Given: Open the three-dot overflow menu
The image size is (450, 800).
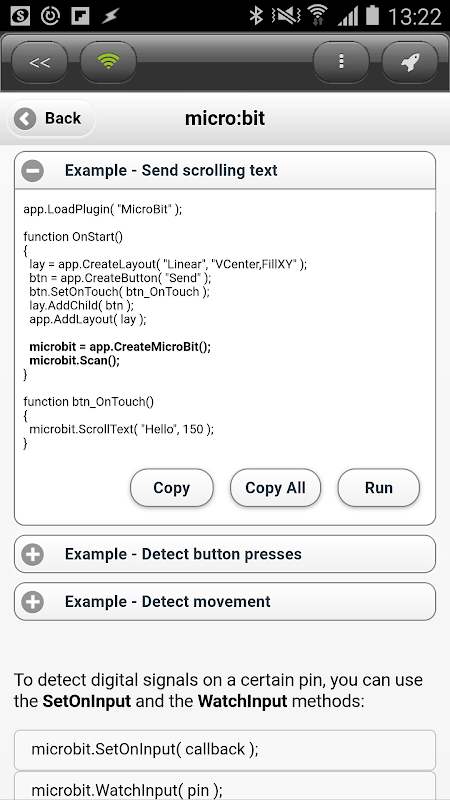Looking at the screenshot, I should [x=341, y=62].
